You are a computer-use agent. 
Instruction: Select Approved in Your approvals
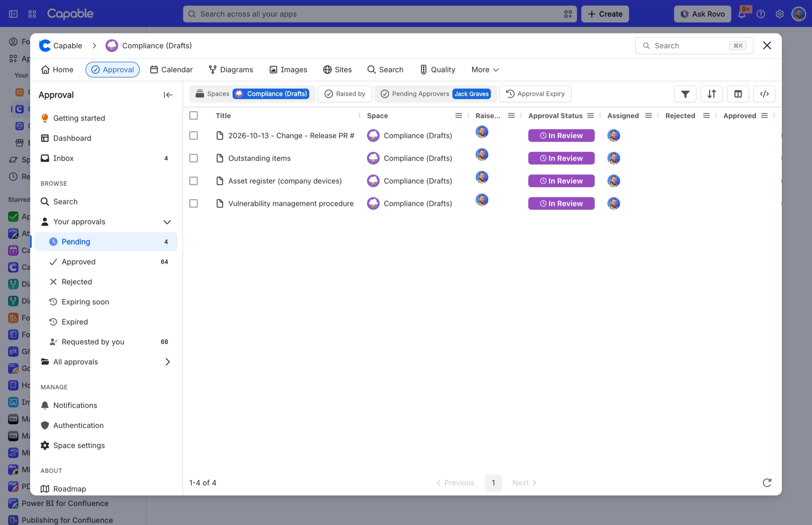[x=106, y=262]
